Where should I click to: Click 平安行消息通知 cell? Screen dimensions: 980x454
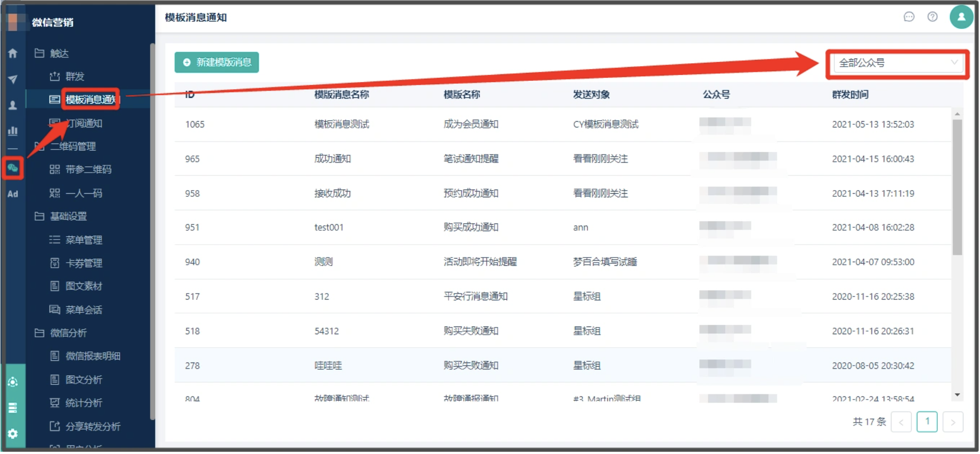tap(476, 296)
